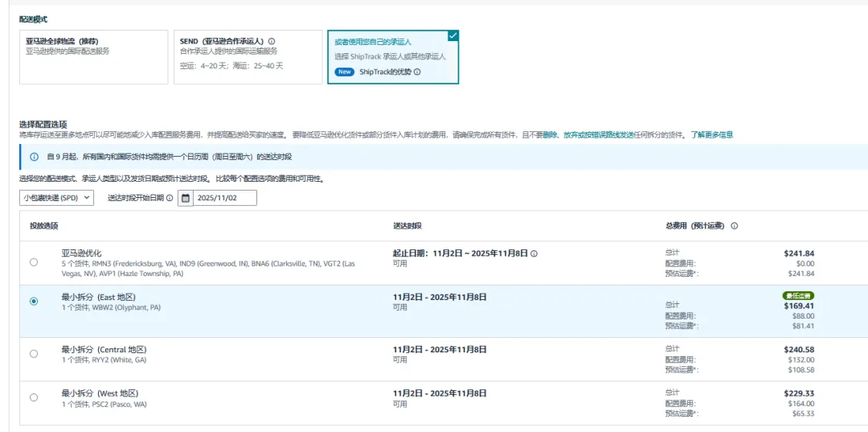
Task: Click info icon after 送达时段开始日期 label
Action: point(170,198)
